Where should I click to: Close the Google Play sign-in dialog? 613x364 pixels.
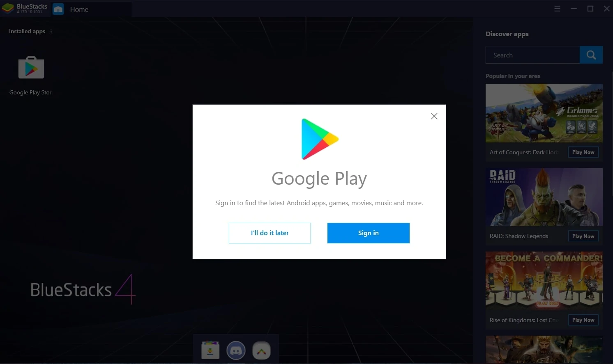(434, 116)
